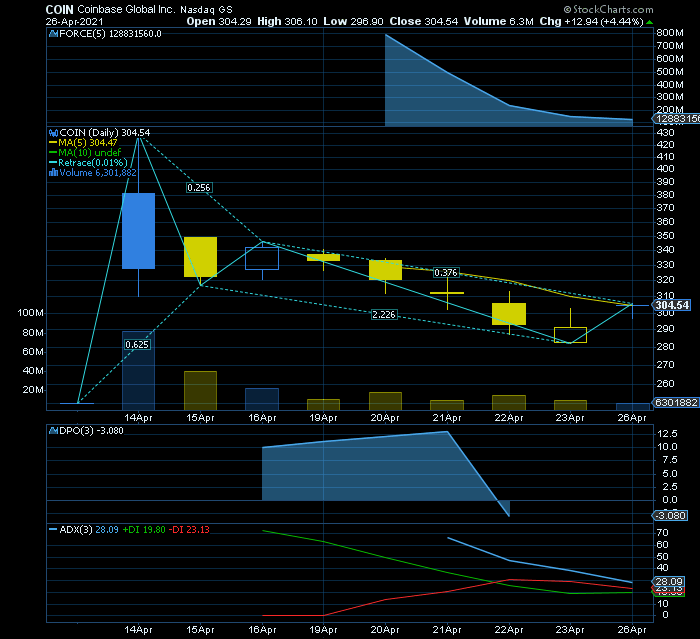Click the Volume 6,301,882 legend text
Image resolution: width=700 pixels, height=639 pixels.
(98, 172)
